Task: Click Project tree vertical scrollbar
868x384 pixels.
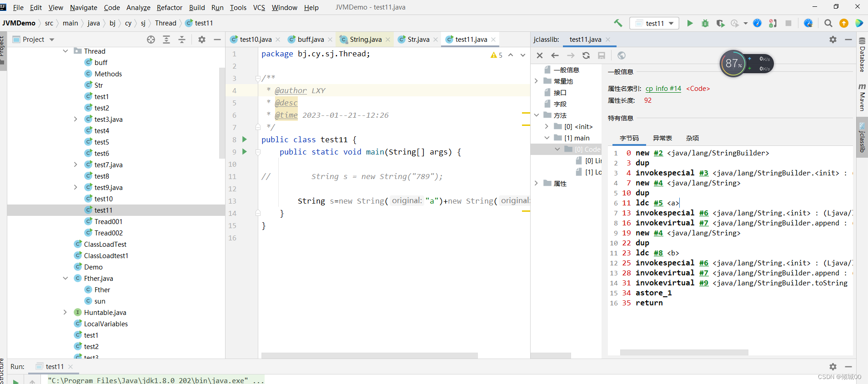Action: coord(222,113)
